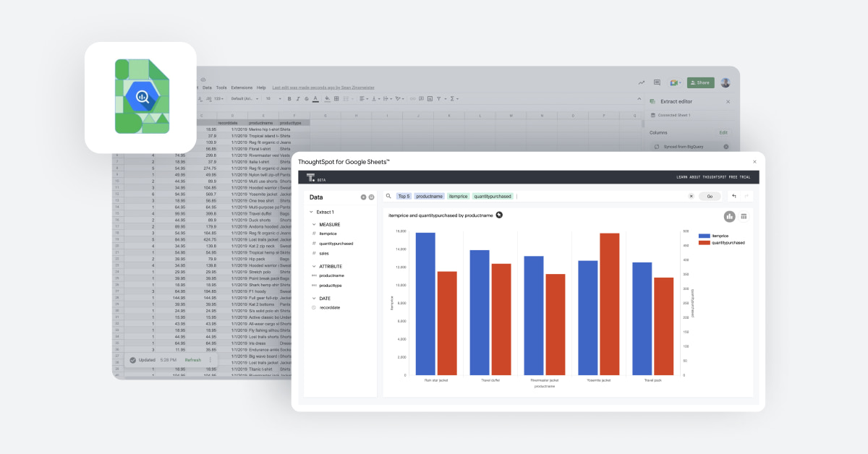Open the number format 123 dropdown
This screenshot has width=868, height=454.
(218, 98)
